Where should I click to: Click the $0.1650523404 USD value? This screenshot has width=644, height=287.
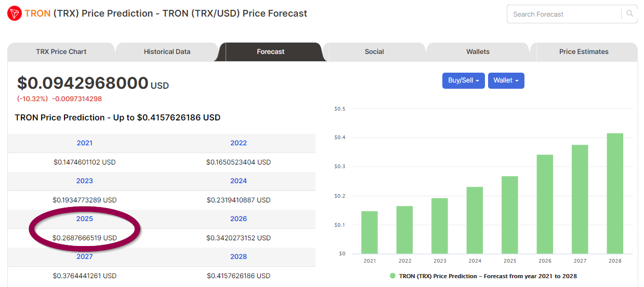coord(239,162)
